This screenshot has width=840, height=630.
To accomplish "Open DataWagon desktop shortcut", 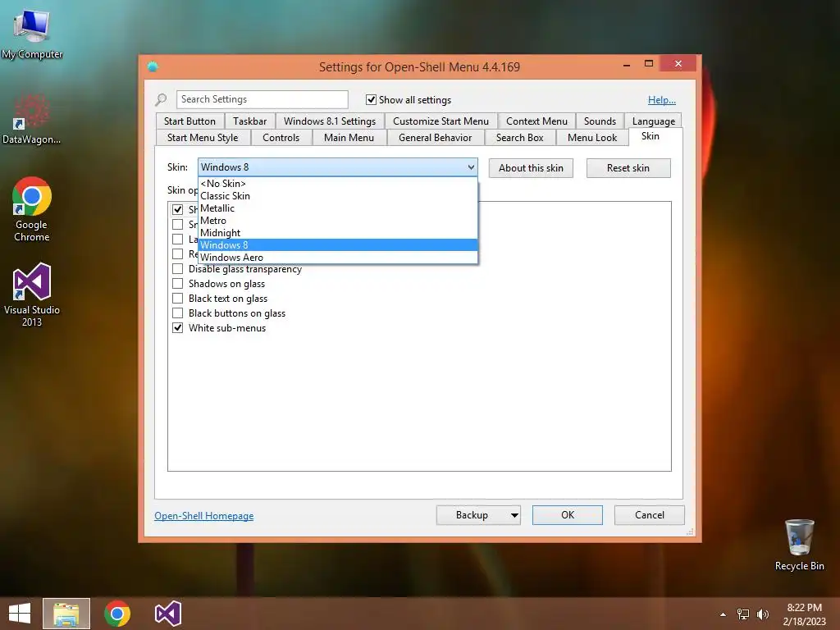I will click(31, 118).
